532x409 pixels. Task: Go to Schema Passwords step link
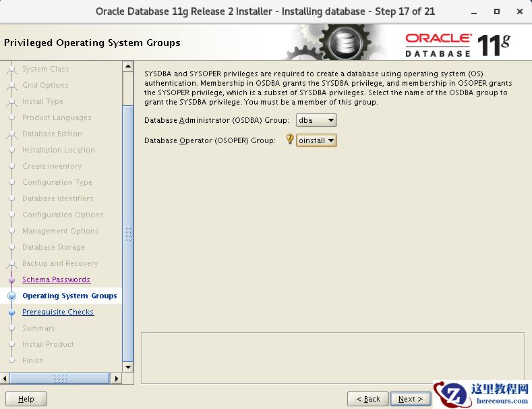57,279
